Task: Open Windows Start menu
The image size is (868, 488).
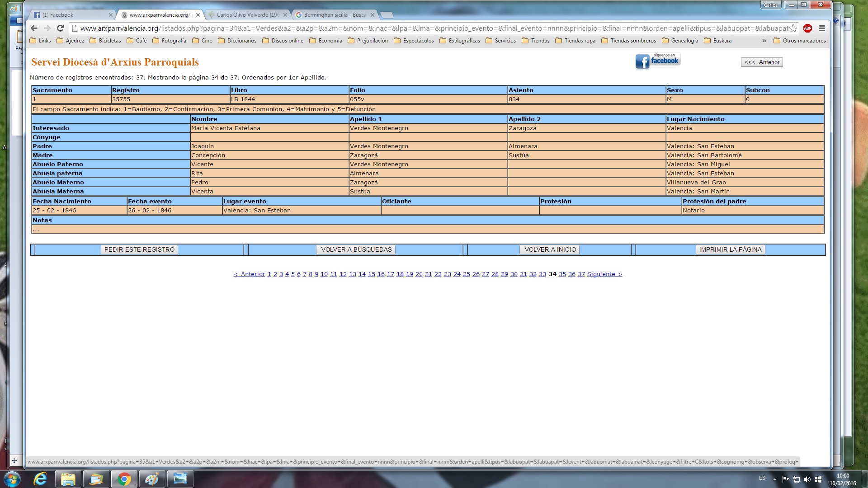Action: click(12, 479)
